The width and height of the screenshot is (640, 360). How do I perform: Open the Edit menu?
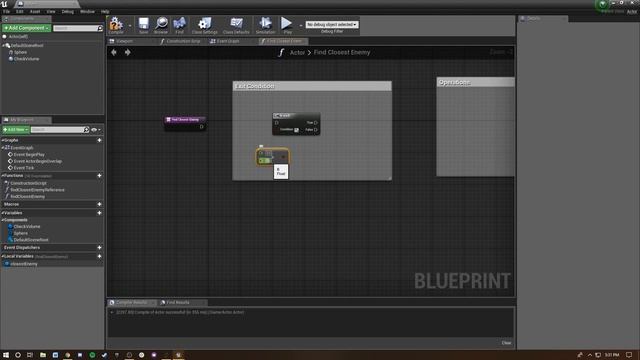20,11
